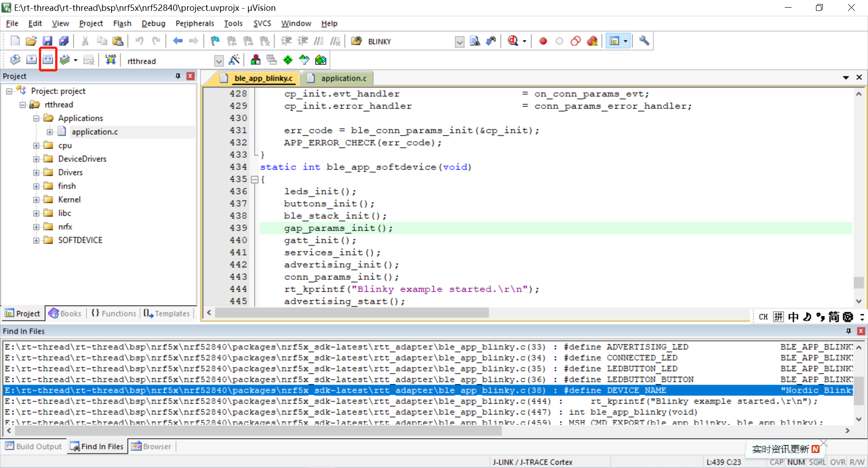This screenshot has width=868, height=468.
Task: Open the debug session dropdown arrow
Action: click(x=524, y=41)
